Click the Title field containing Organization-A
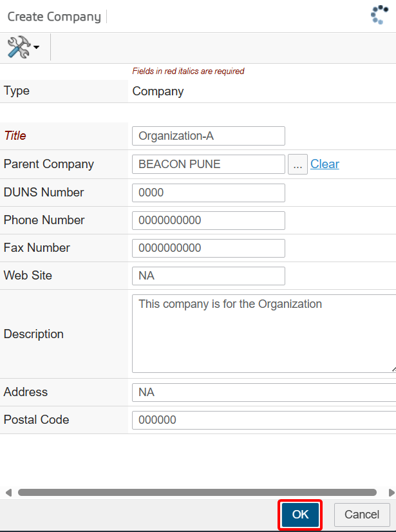The height and width of the screenshot is (532, 396). (x=208, y=136)
